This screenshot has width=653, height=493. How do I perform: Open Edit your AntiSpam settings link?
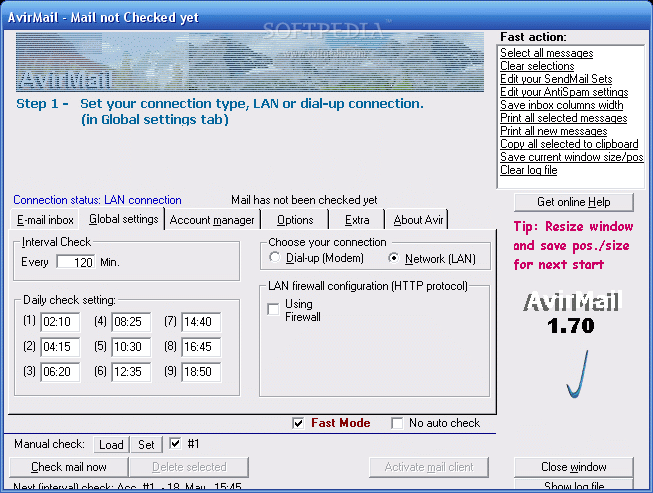(x=564, y=92)
